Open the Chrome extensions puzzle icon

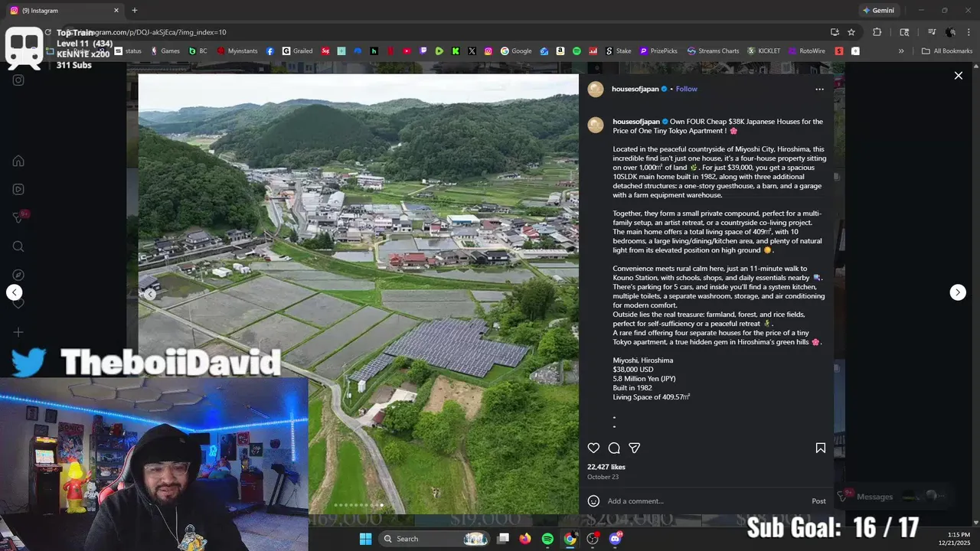tap(877, 32)
